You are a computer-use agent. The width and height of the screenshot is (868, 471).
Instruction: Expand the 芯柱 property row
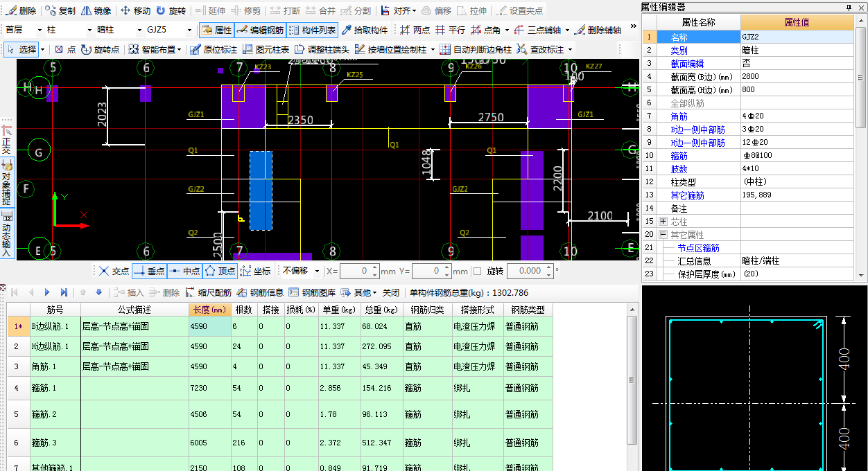[x=663, y=222]
